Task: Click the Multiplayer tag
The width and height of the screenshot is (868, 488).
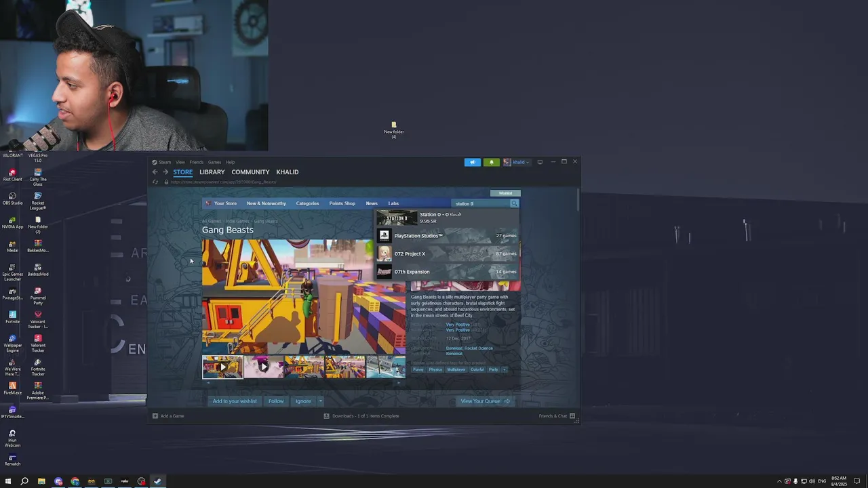Action: [x=456, y=369]
